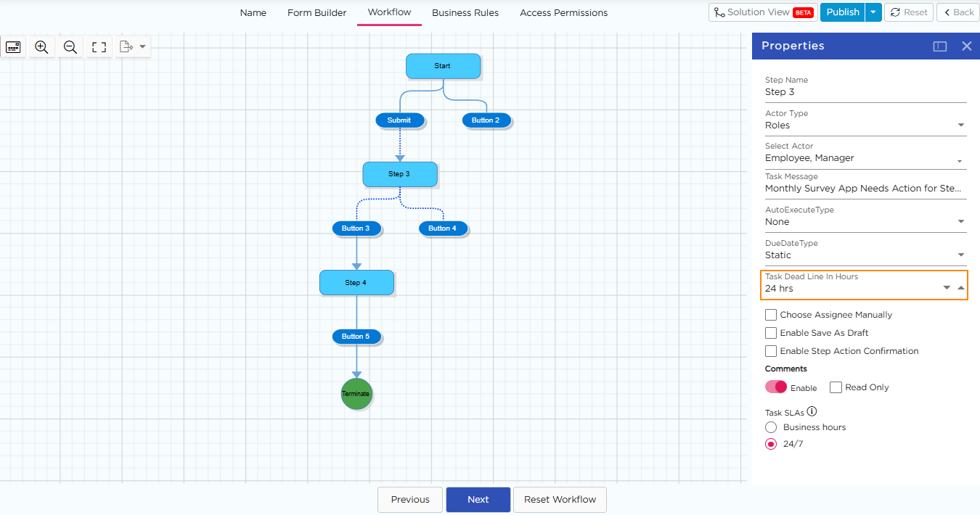Check Choose Assignee Manually

tap(771, 315)
